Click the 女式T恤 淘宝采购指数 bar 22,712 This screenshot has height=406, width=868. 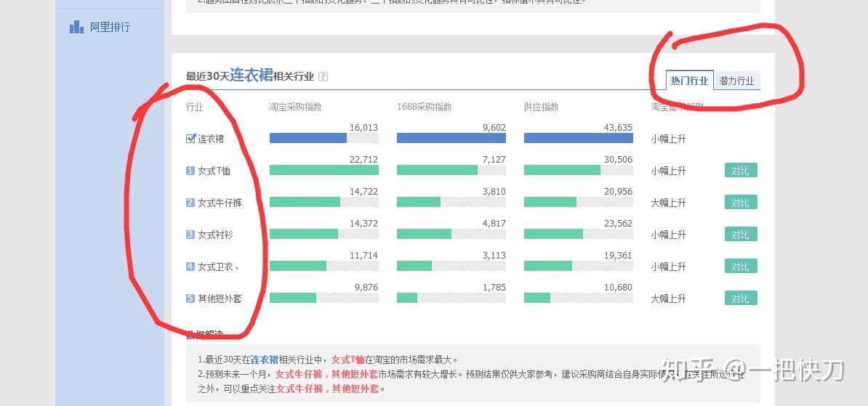tap(324, 171)
